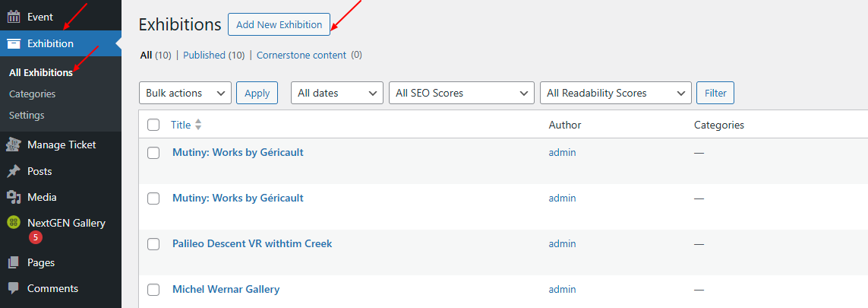868x308 pixels.
Task: Open the Bulk actions dropdown
Action: point(185,93)
